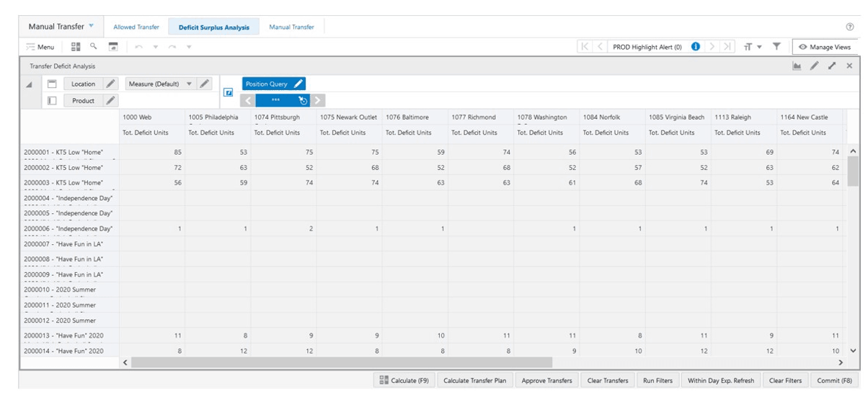Switch to the Allowed Transfer tab
The image size is (868, 399).
point(136,27)
